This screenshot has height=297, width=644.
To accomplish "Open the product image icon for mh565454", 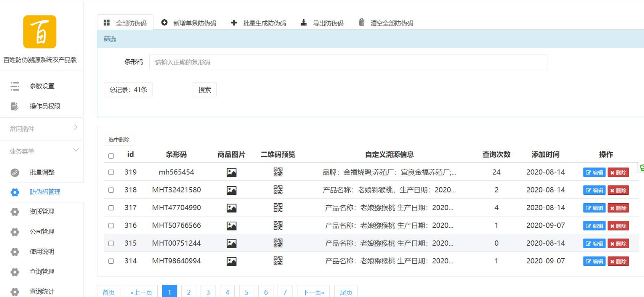I will click(232, 173).
